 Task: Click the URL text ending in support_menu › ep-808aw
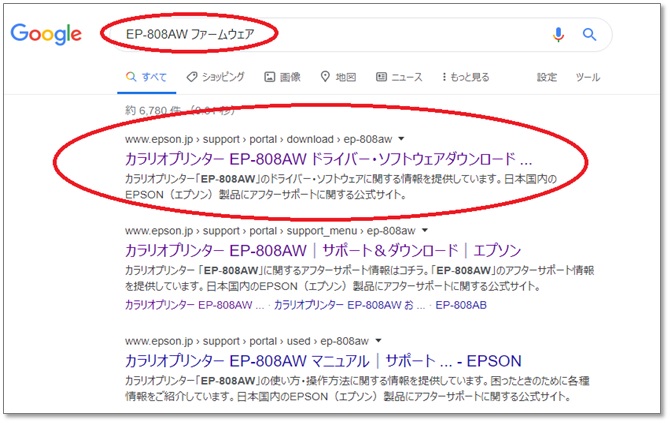[x=270, y=231]
